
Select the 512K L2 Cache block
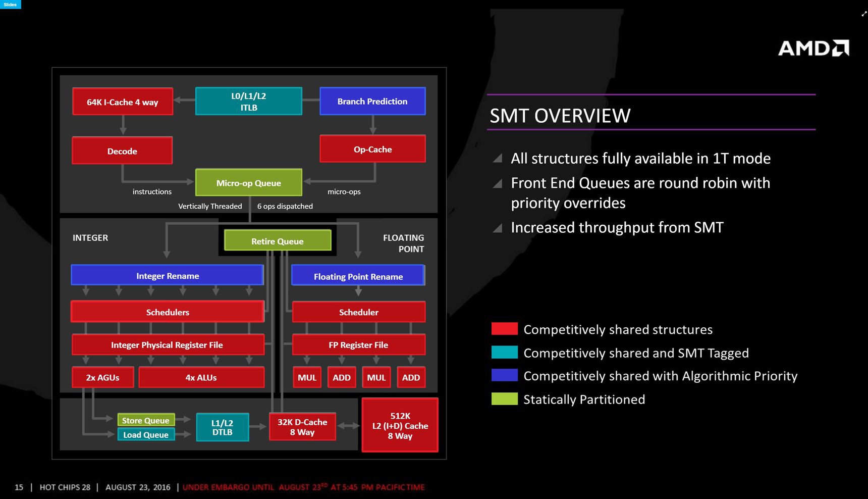[400, 425]
